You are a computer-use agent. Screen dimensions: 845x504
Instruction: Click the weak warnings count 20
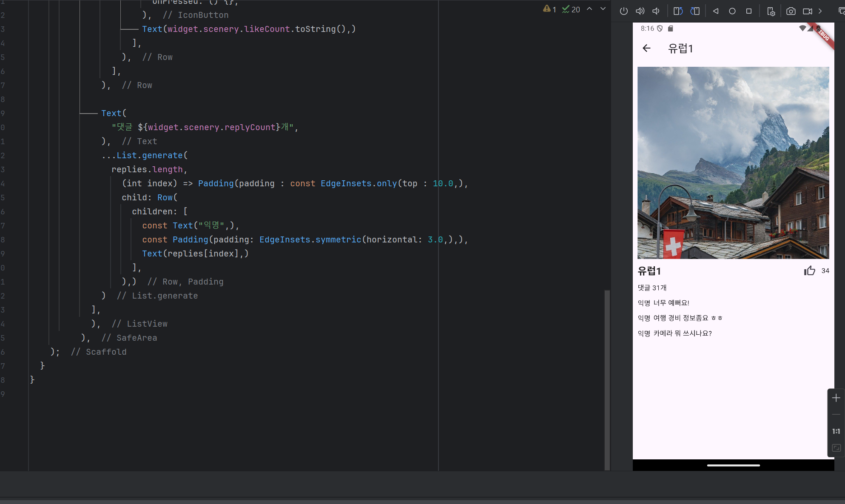(571, 9)
